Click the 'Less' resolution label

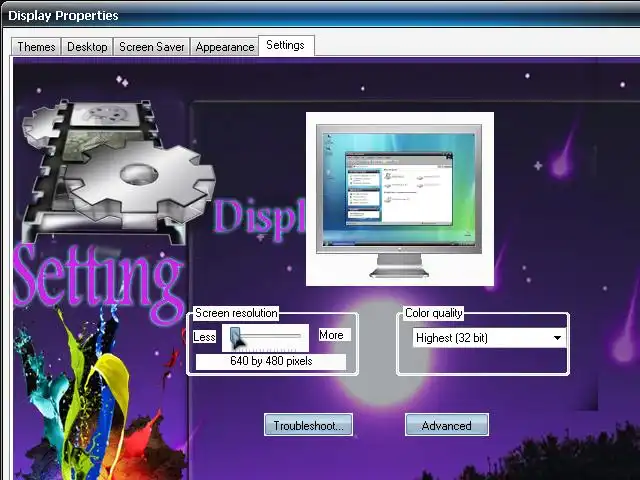coord(204,337)
